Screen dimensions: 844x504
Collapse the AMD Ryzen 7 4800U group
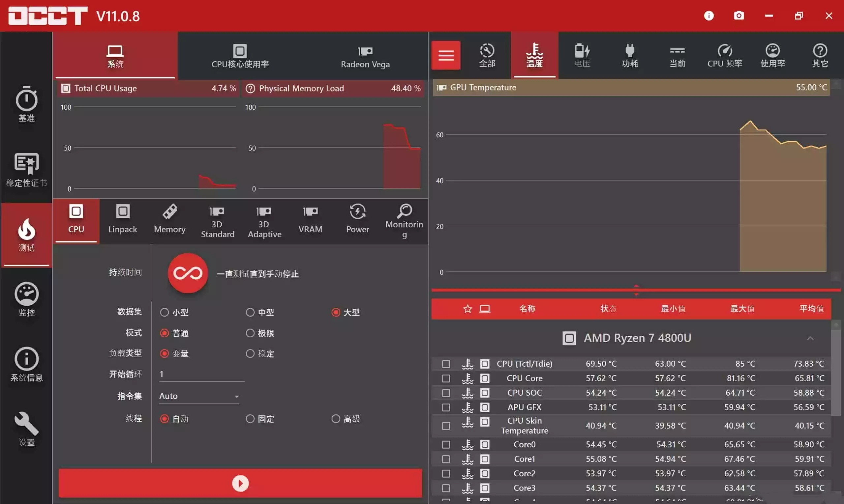810,338
